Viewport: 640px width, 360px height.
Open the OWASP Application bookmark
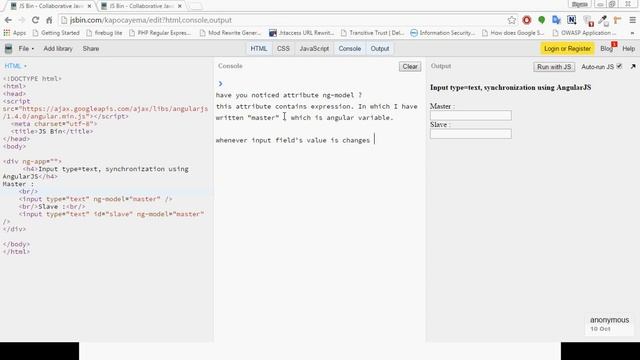584,33
